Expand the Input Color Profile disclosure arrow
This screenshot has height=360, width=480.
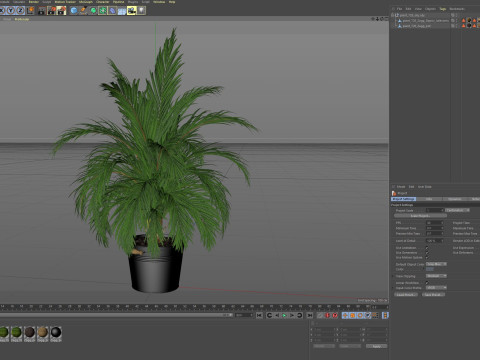point(393,288)
